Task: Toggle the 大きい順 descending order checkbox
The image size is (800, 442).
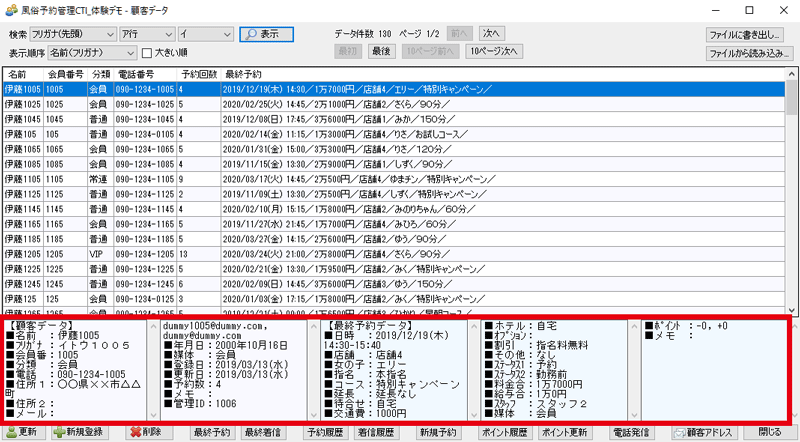Action: 148,52
